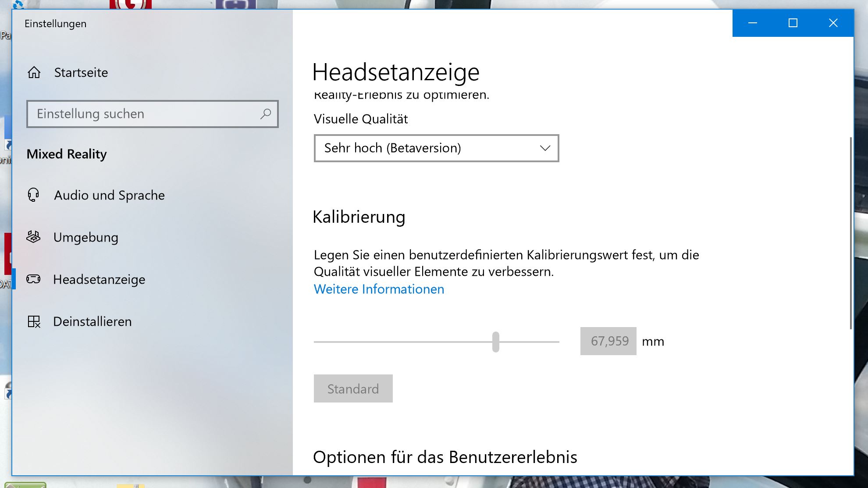Maximize the Einstellungen window
Viewport: 868px width, 488px height.
pos(793,23)
